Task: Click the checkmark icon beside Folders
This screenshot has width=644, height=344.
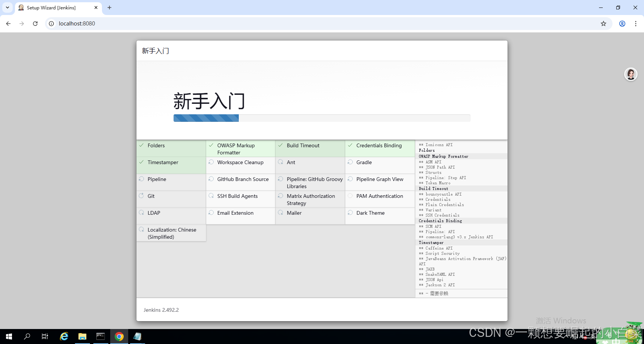Action: coord(141,145)
